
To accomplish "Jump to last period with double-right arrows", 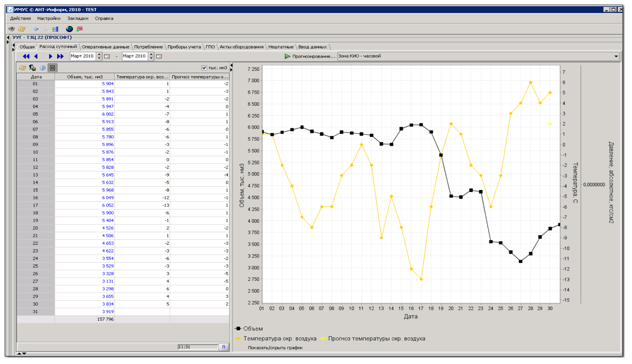I will [60, 56].
